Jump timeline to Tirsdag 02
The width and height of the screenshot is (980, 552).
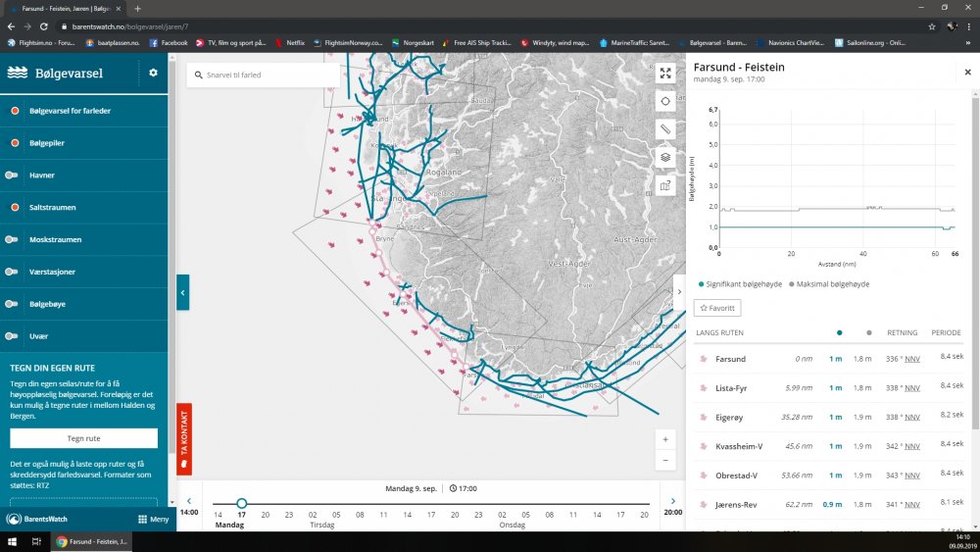(313, 515)
